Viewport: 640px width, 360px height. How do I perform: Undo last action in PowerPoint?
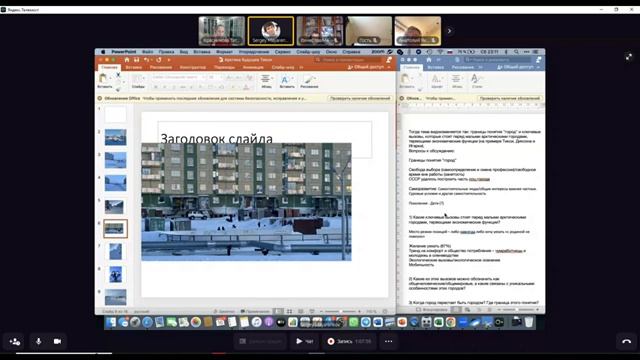coord(147,60)
